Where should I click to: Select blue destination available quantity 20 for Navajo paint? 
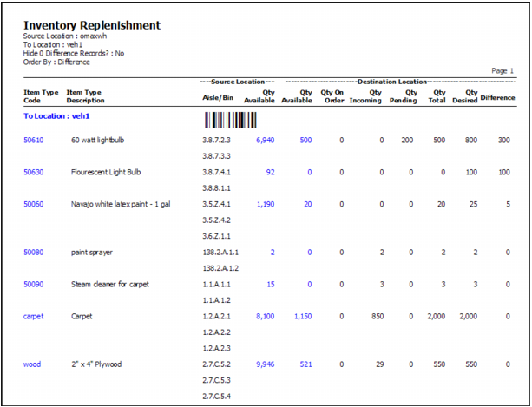coord(307,205)
